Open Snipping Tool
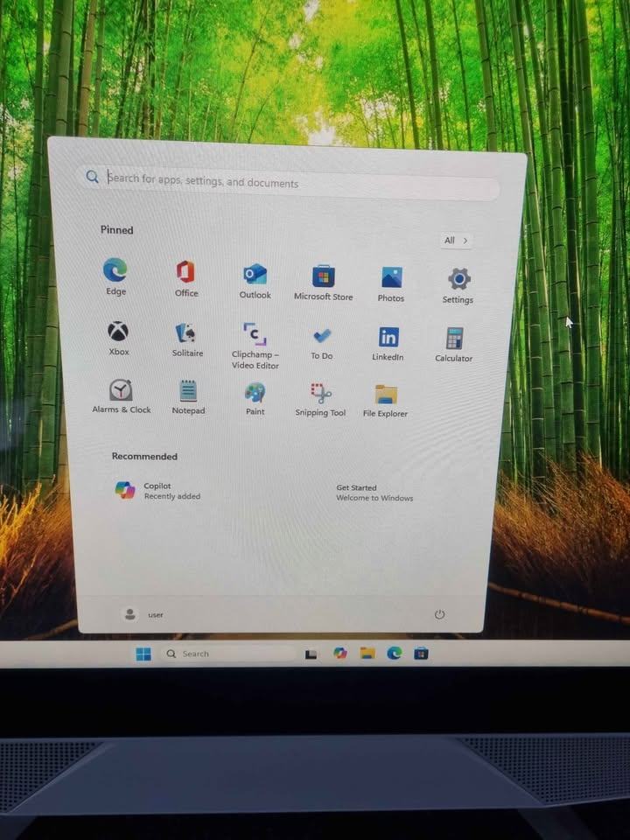The height and width of the screenshot is (840, 630). 320,400
